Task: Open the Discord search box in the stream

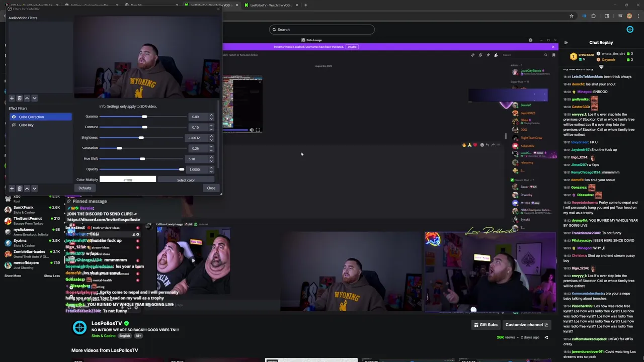Action: tap(525, 55)
